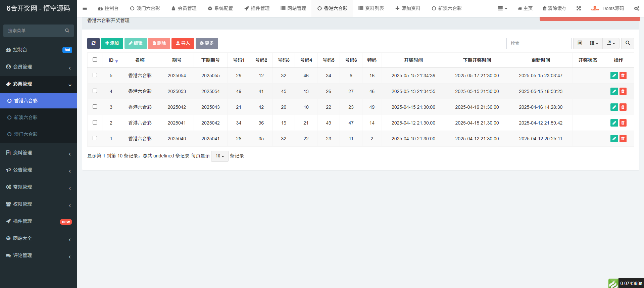Click the refresh table icon button
The height and width of the screenshot is (288, 644).
click(93, 43)
